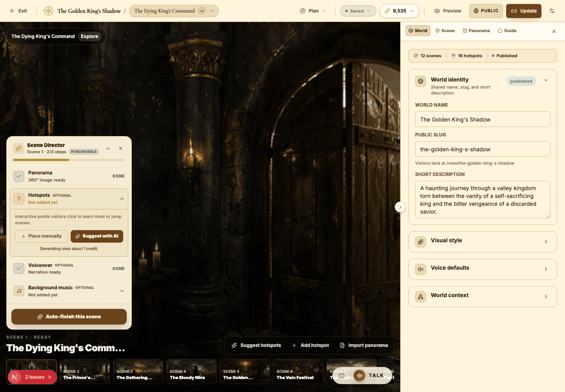Open the settings sliders icon in the top bar

tap(552, 11)
